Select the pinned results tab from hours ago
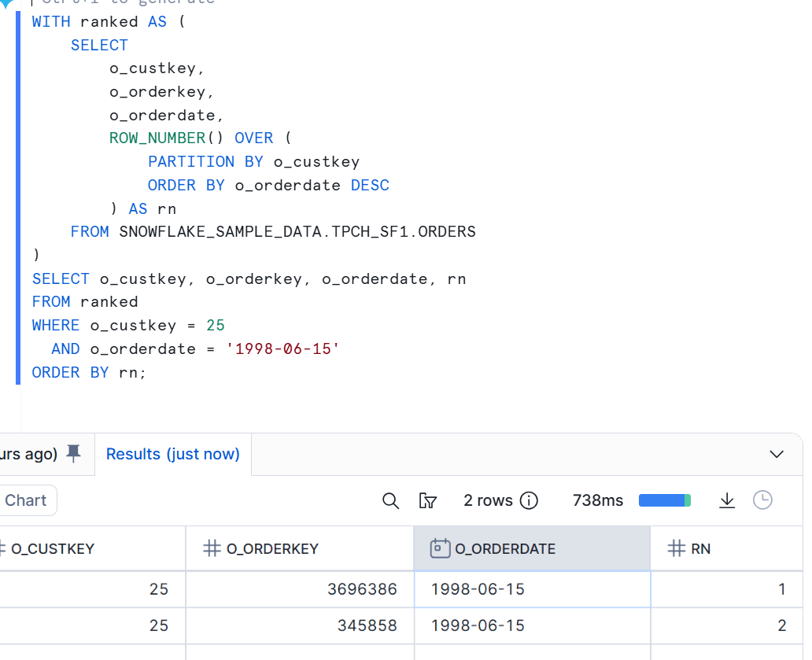 pos(28,454)
